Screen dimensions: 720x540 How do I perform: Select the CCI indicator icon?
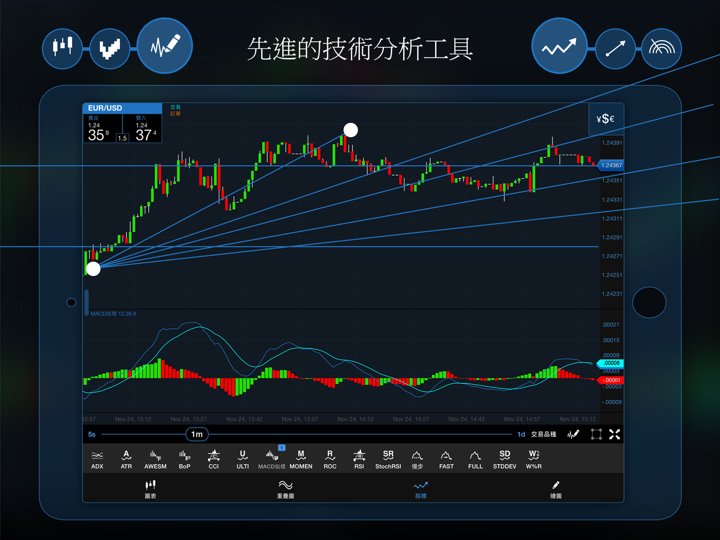tap(213, 459)
